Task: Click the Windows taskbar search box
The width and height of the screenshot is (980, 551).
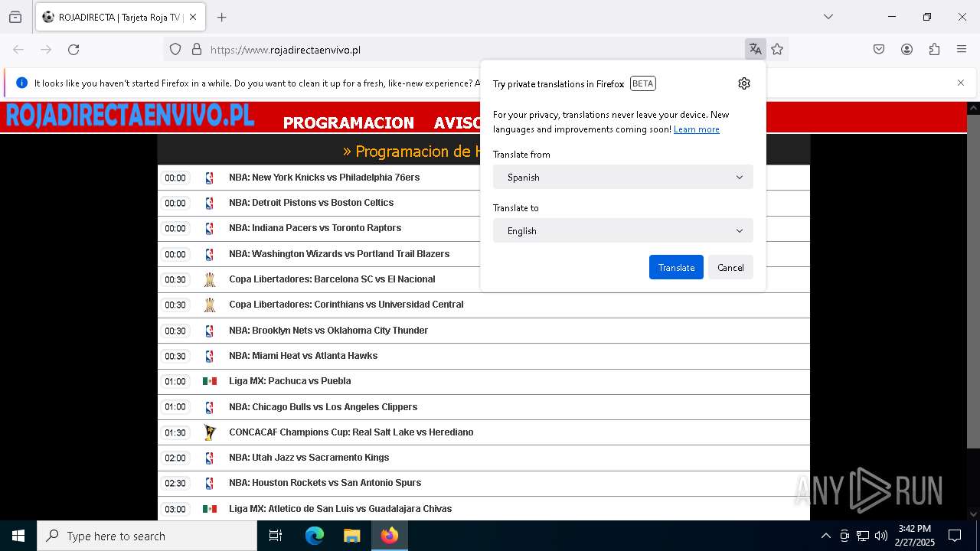Action: (147, 536)
